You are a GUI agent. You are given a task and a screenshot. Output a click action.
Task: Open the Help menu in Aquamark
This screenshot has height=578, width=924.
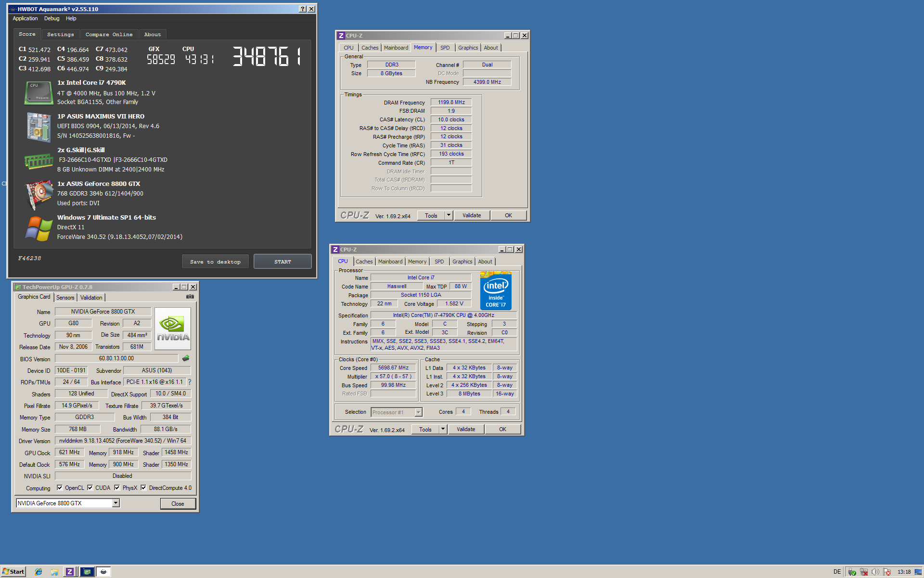71,19
